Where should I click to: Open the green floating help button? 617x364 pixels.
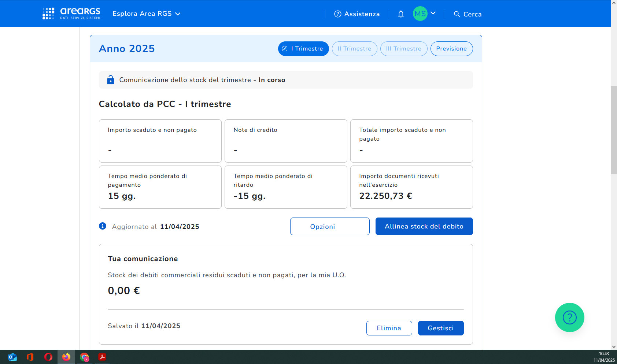[x=569, y=317]
